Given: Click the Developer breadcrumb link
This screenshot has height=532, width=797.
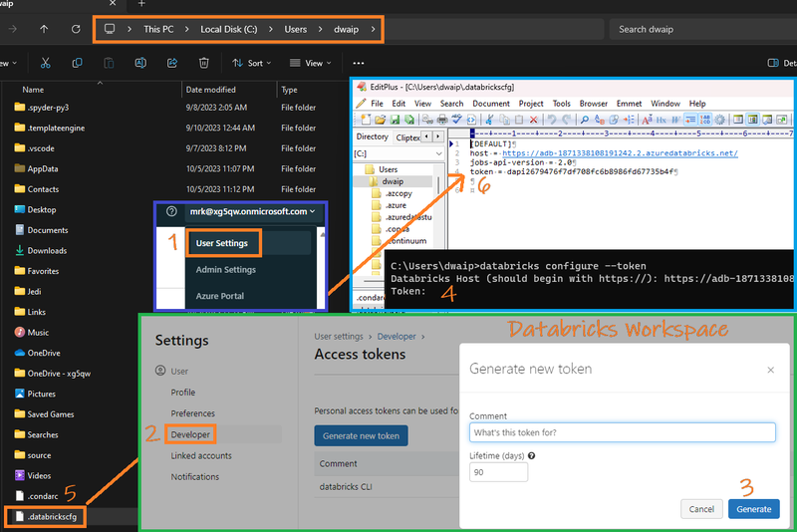Looking at the screenshot, I should pyautogui.click(x=397, y=337).
